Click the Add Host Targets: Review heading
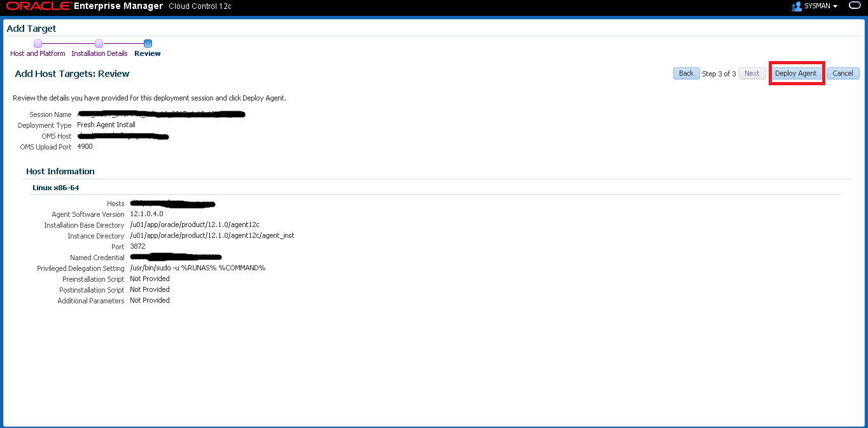The width and height of the screenshot is (868, 428). point(72,74)
